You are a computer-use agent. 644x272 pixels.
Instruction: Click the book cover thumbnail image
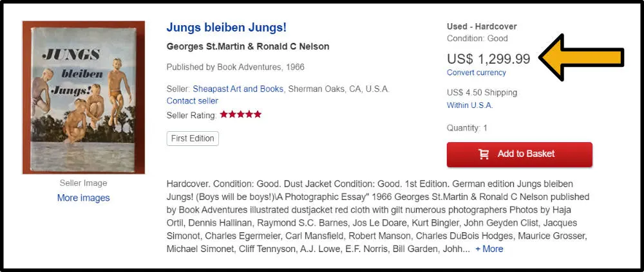pos(83,97)
